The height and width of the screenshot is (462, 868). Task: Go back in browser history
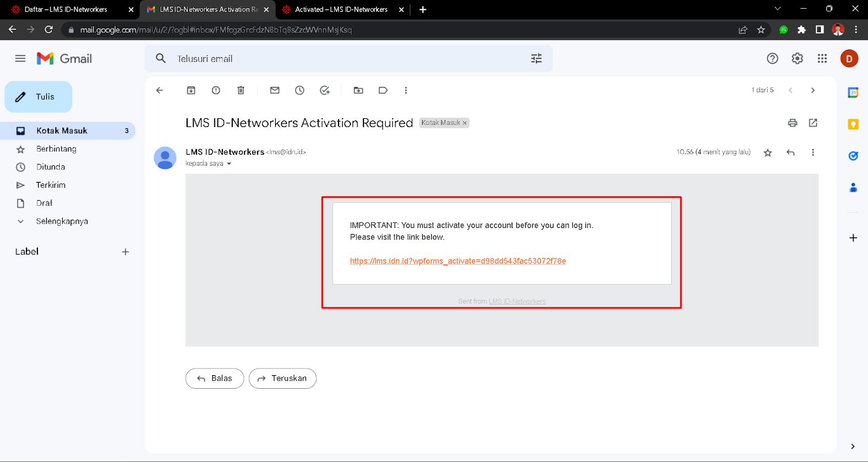12,30
